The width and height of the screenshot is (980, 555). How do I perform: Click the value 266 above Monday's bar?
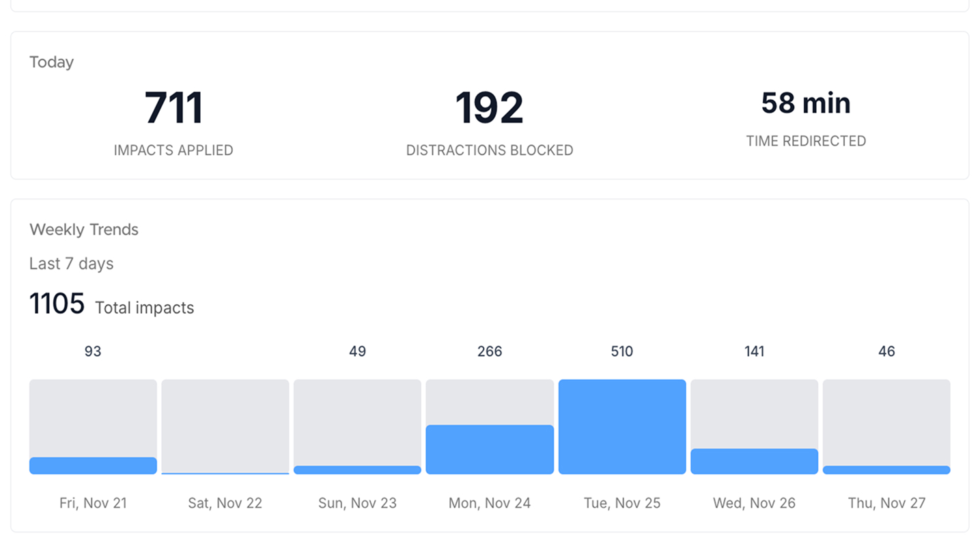tap(489, 351)
